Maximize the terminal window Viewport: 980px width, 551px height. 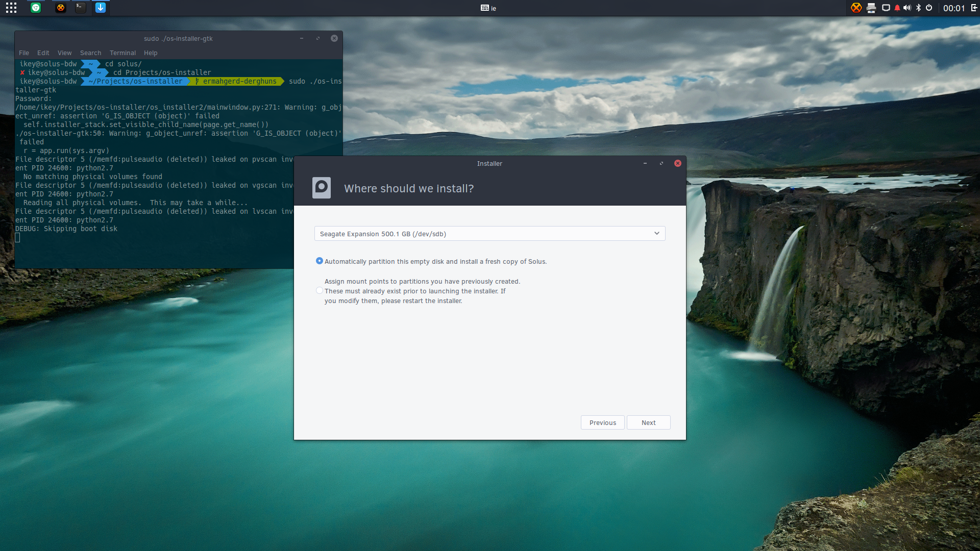point(318,38)
